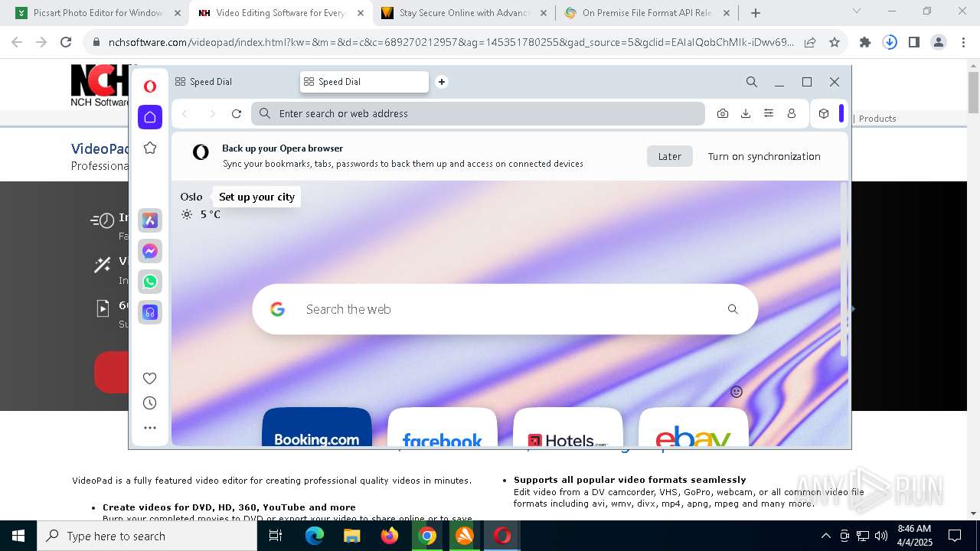Click the Oslo weather location
The height and width of the screenshot is (551, 980).
[x=191, y=197]
